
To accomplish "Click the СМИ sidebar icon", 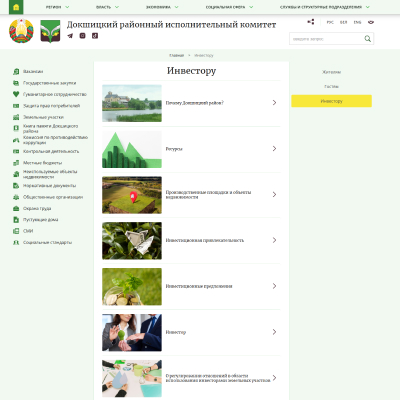I will 16,231.
